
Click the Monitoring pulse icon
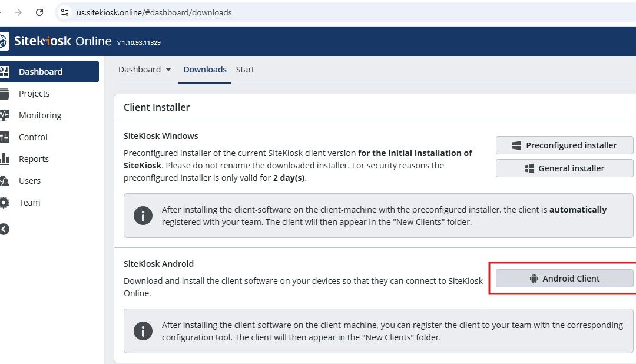pos(5,115)
